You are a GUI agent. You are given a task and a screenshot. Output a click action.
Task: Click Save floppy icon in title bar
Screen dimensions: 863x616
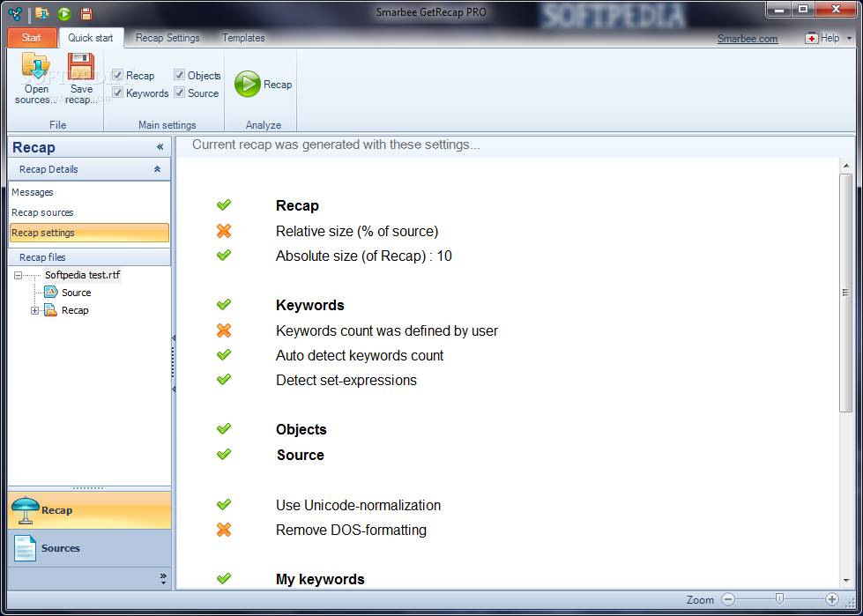coord(86,14)
